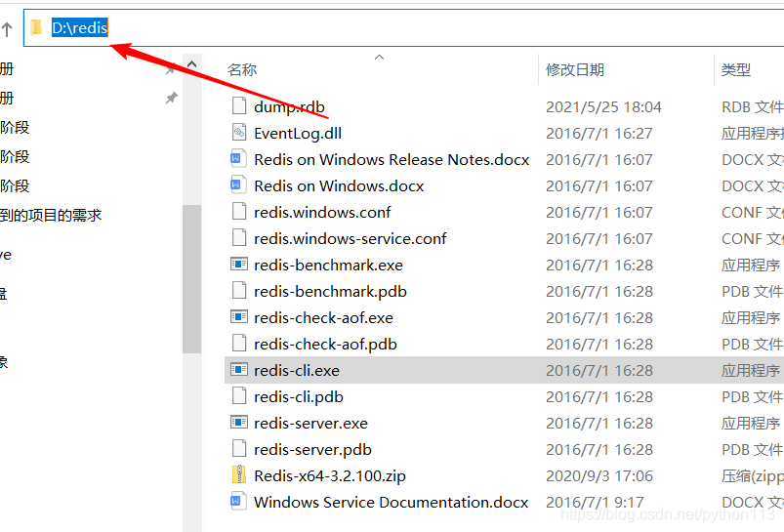Screen dimensions: 784x532
Task: Click Windows Service Documentation.docx Word icon
Action: [x=238, y=502]
